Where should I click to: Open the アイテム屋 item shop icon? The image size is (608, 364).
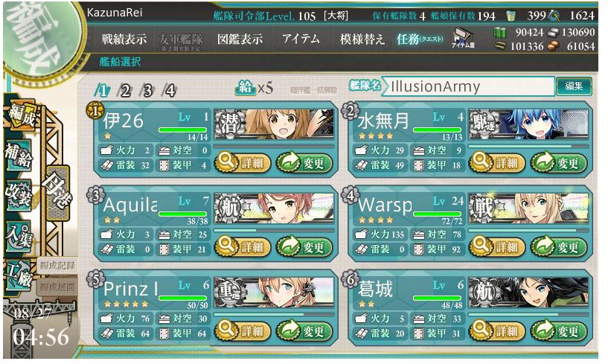pos(464,38)
